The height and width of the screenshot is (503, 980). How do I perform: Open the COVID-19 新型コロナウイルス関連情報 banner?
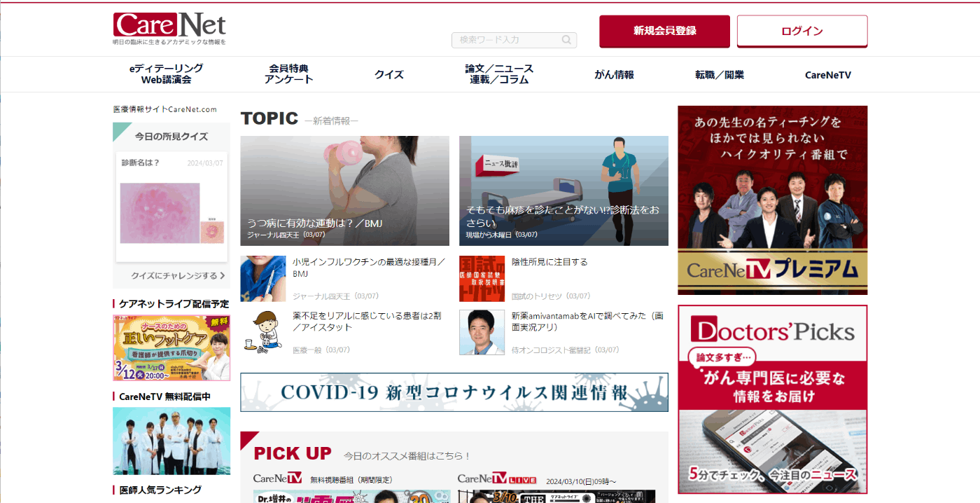(x=454, y=392)
